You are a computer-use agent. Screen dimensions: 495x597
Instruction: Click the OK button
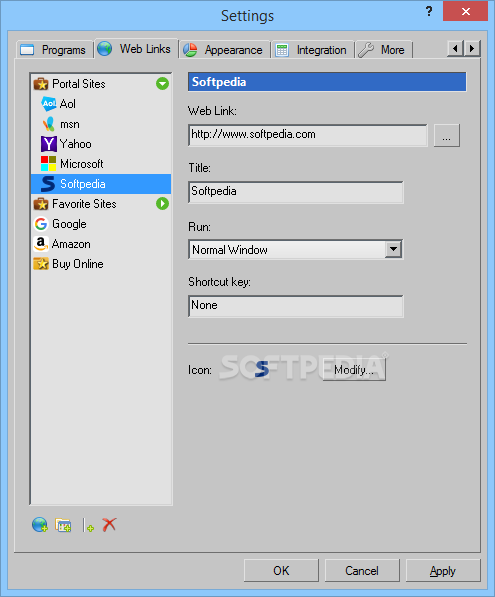pos(281,570)
